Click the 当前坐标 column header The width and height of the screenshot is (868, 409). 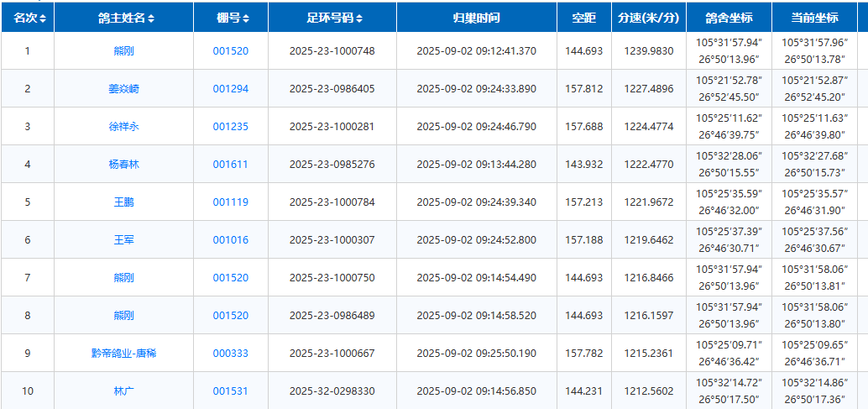click(814, 18)
